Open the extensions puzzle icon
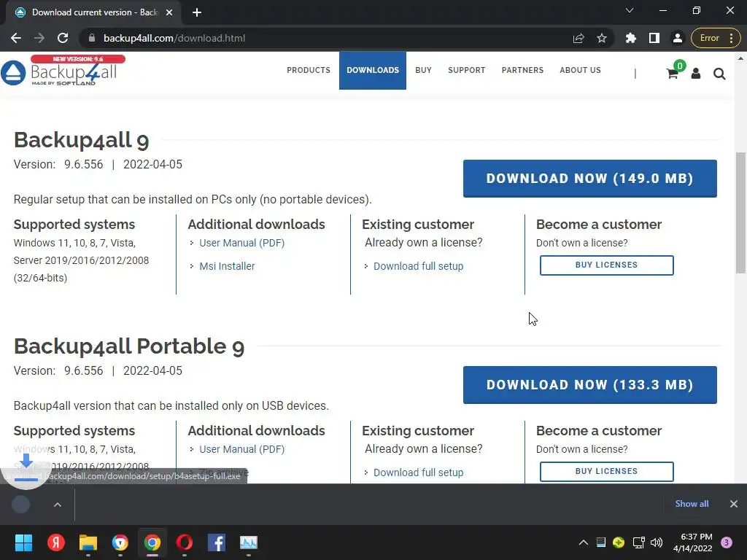This screenshot has width=747, height=560. click(x=631, y=38)
